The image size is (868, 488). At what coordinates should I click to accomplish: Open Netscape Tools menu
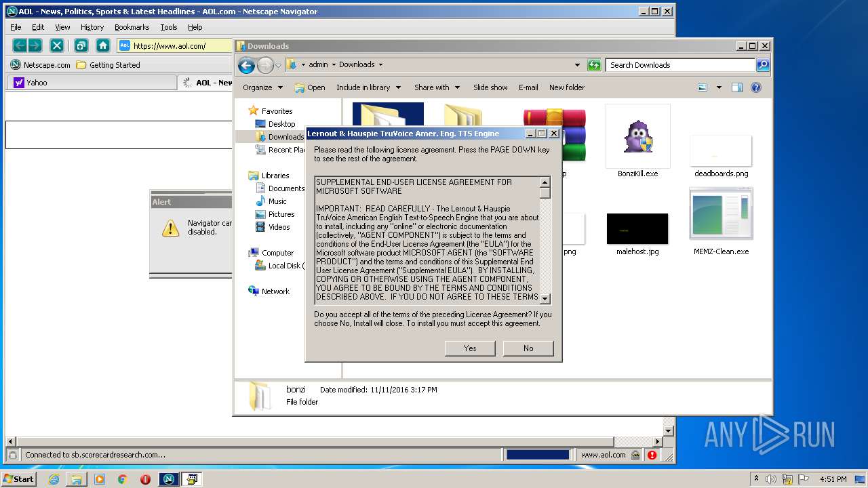(169, 27)
